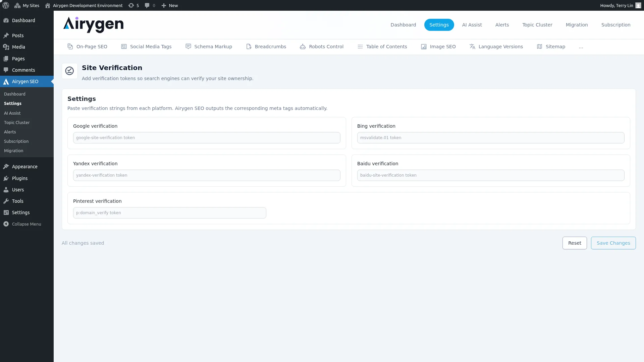
Task: Open Plugins in sidebar
Action: click(x=27, y=178)
